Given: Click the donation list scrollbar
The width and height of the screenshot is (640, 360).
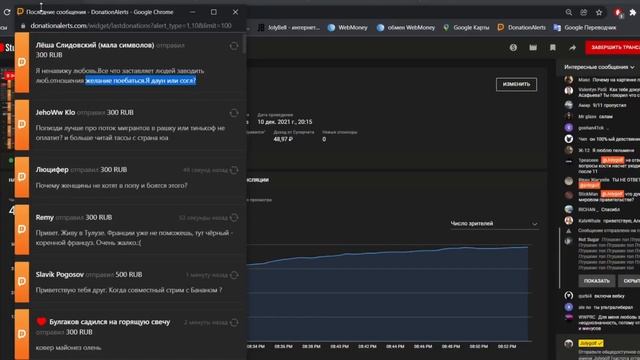Looking at the screenshot, I should (x=244, y=44).
